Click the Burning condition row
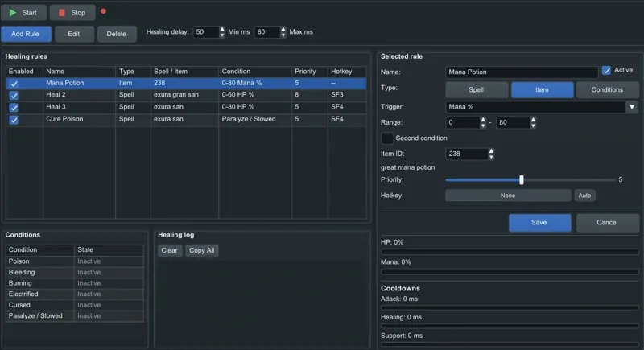This screenshot has height=350, width=644. coord(75,283)
